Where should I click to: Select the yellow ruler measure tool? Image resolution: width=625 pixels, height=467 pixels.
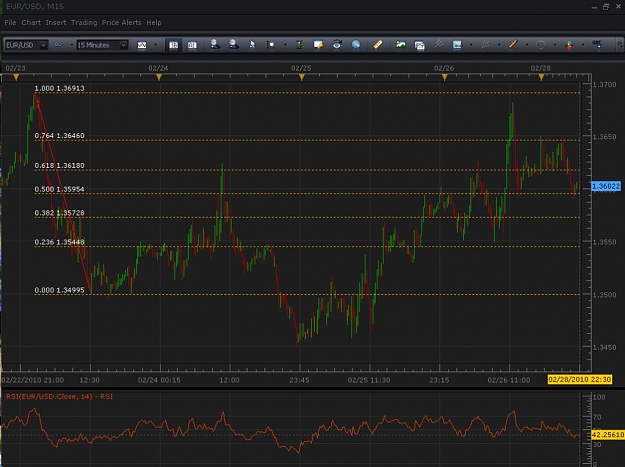(377, 44)
